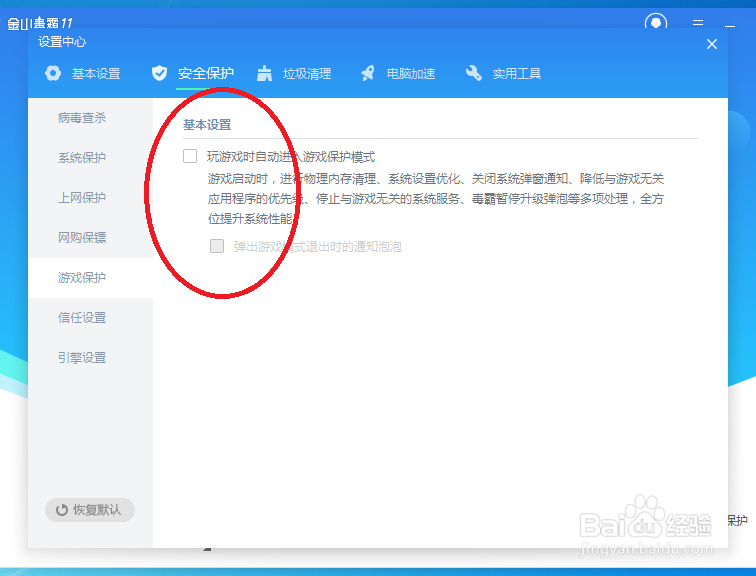The width and height of the screenshot is (756, 576).
Task: Switch to 垃圾清理 tab
Action: click(294, 74)
